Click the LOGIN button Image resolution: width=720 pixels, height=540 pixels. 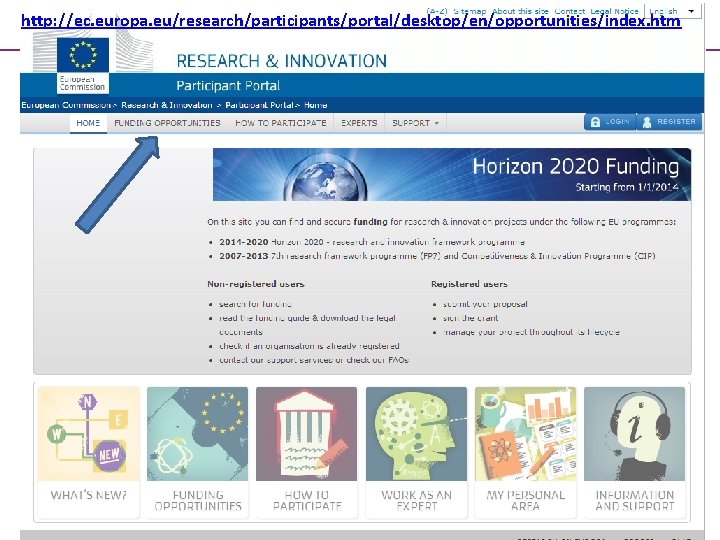click(610, 122)
